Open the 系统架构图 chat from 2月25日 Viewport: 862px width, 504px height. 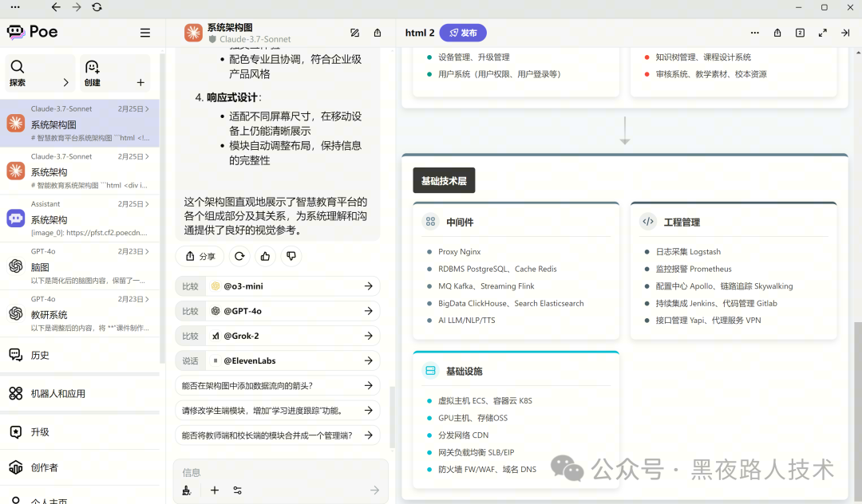80,123
